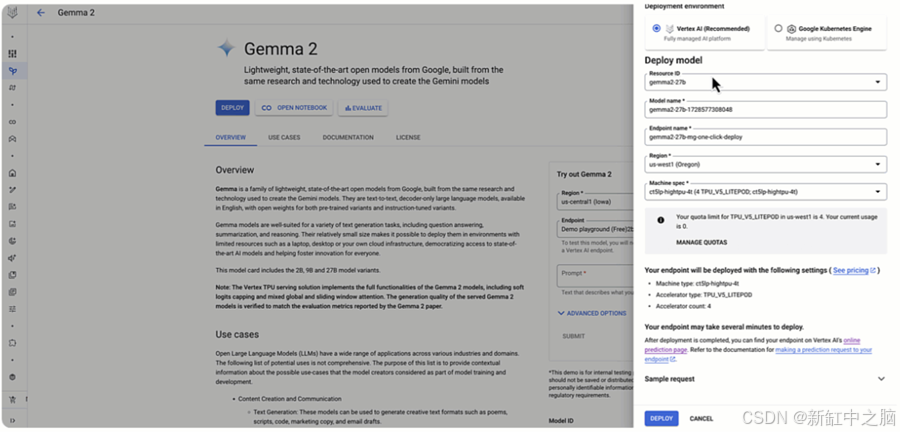Open the Endpoint dropdown under Try out Gemma 2
Image resolution: width=900 pixels, height=433 pixels.
pos(595,228)
